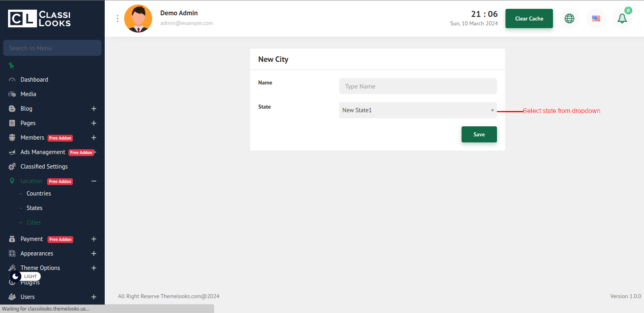Click the three-dot menu beside avatar
This screenshot has width=644, height=313.
click(x=118, y=19)
